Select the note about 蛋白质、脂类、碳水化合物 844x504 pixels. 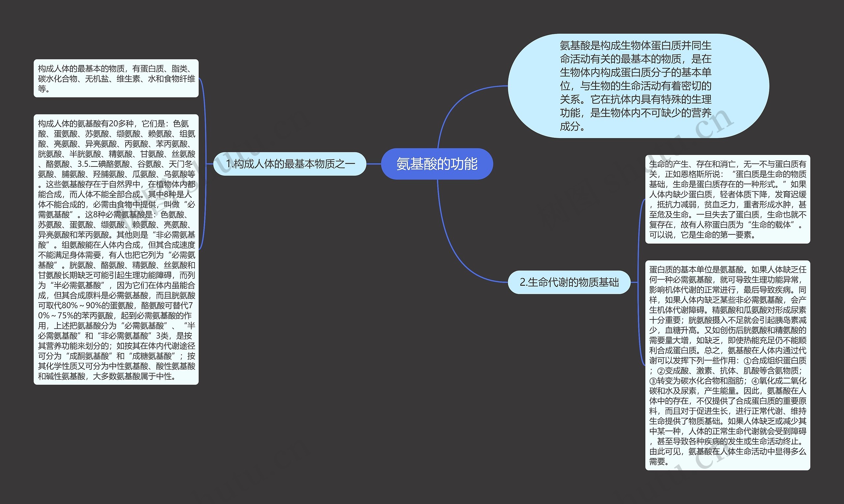(x=116, y=78)
